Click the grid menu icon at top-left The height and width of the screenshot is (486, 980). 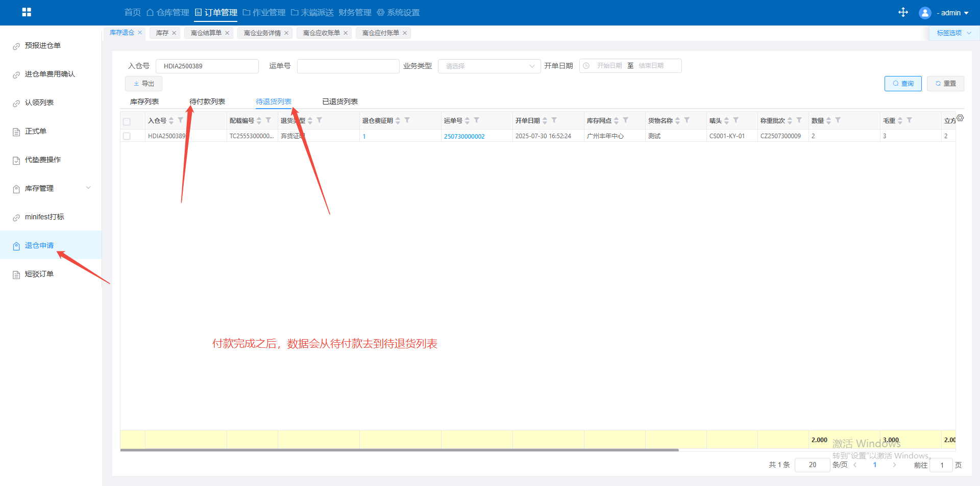27,12
